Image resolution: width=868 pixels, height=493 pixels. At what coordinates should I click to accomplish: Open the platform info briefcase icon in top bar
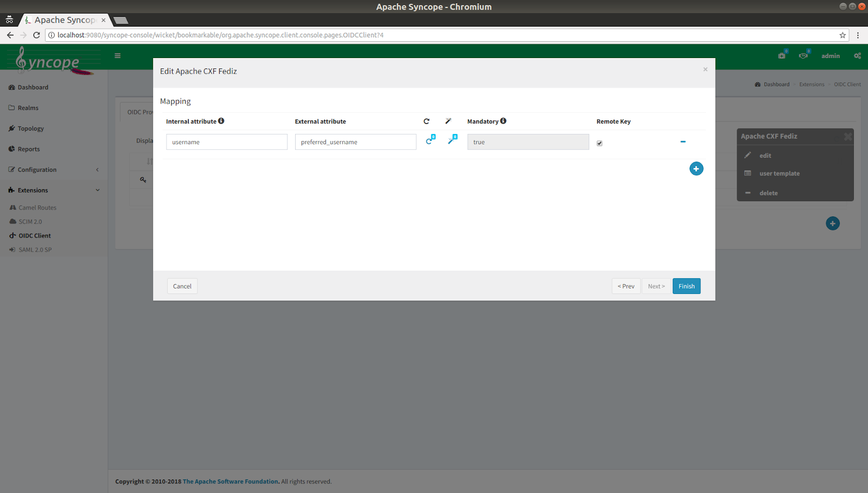(x=781, y=55)
